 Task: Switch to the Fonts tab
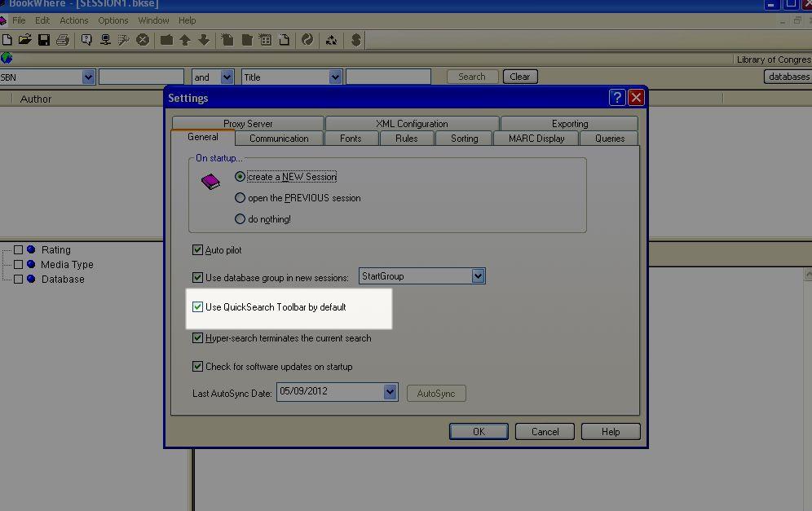click(351, 139)
